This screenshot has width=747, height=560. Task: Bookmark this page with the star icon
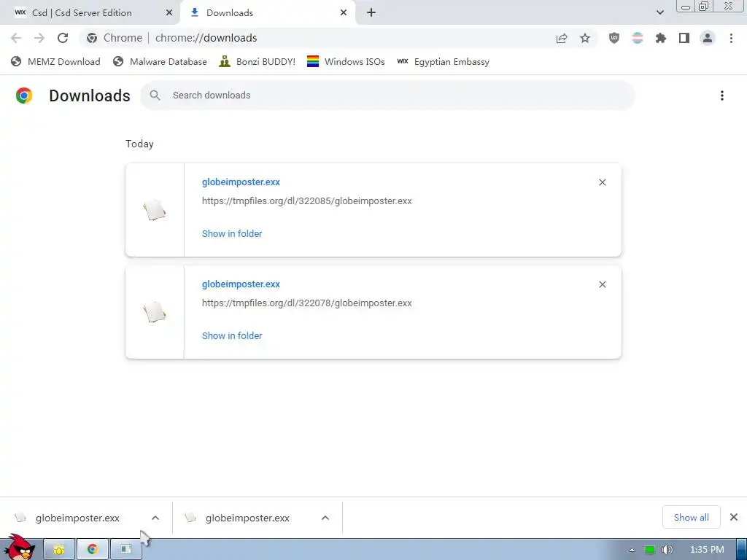585,38
